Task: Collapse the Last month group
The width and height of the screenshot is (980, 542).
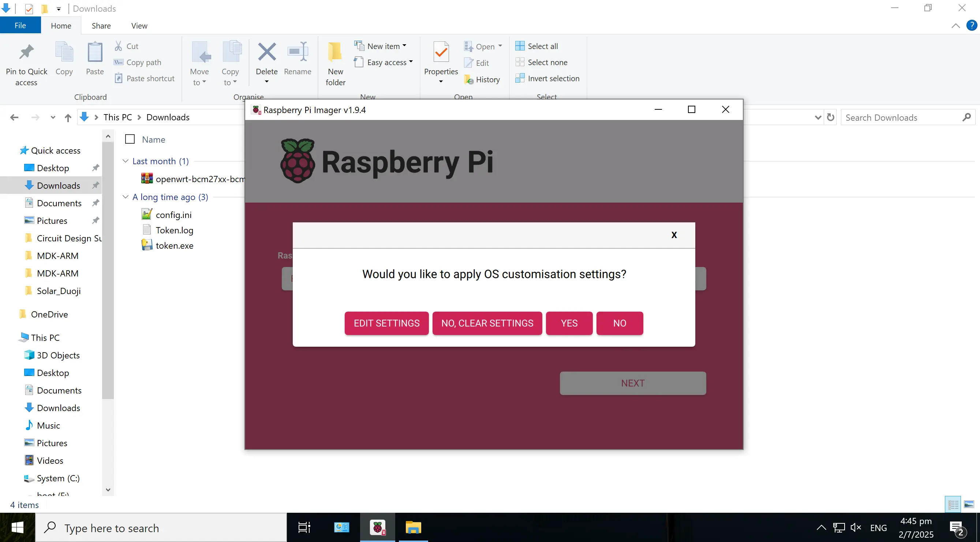Action: tap(125, 161)
